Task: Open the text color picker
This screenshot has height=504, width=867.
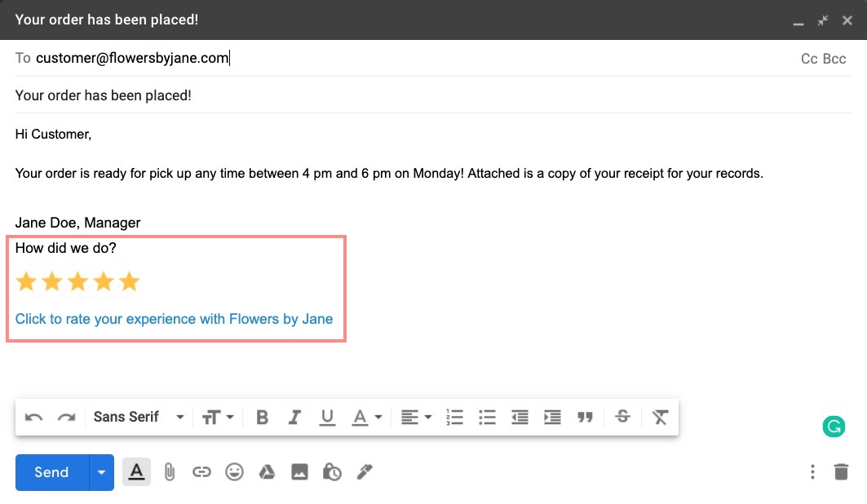Action: 366,418
